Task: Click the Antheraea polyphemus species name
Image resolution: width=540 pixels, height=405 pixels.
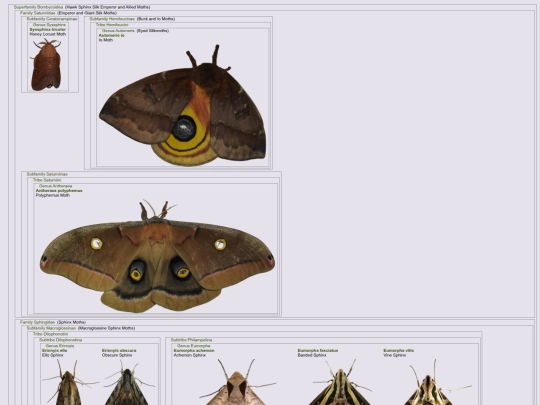Action: click(x=59, y=190)
